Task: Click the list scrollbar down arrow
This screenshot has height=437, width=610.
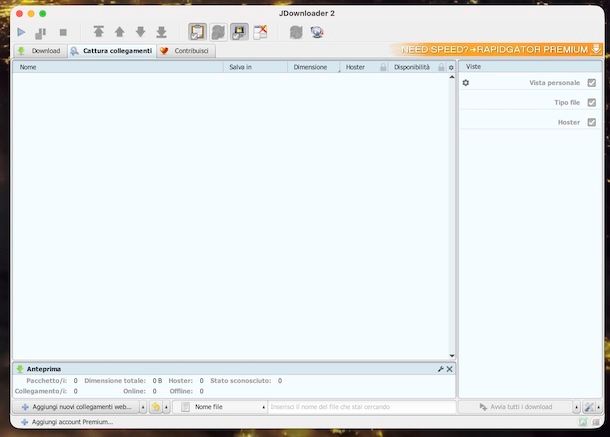Action: point(452,356)
